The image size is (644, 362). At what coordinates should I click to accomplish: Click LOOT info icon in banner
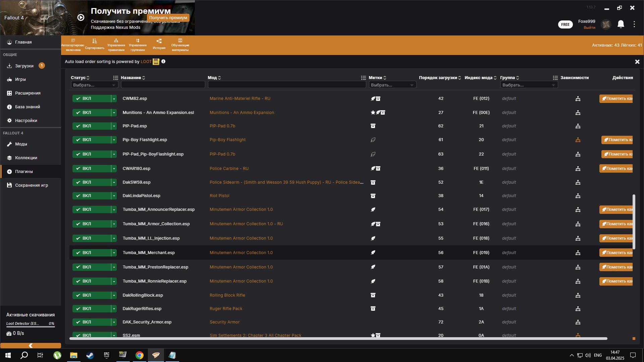(x=163, y=61)
